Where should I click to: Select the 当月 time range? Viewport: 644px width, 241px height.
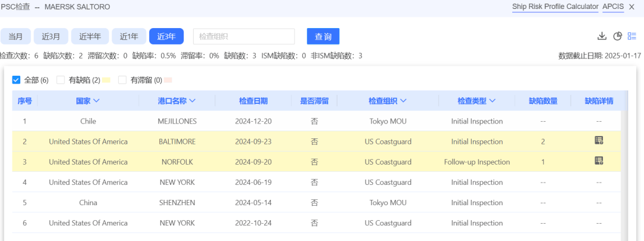pos(16,36)
